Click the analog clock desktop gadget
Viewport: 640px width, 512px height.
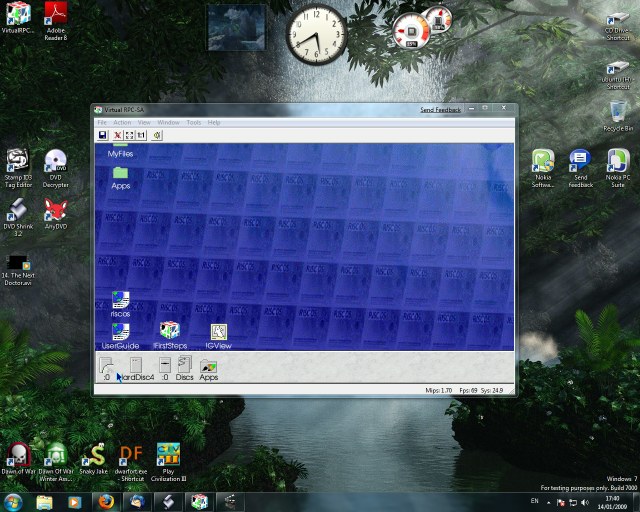coord(317,35)
